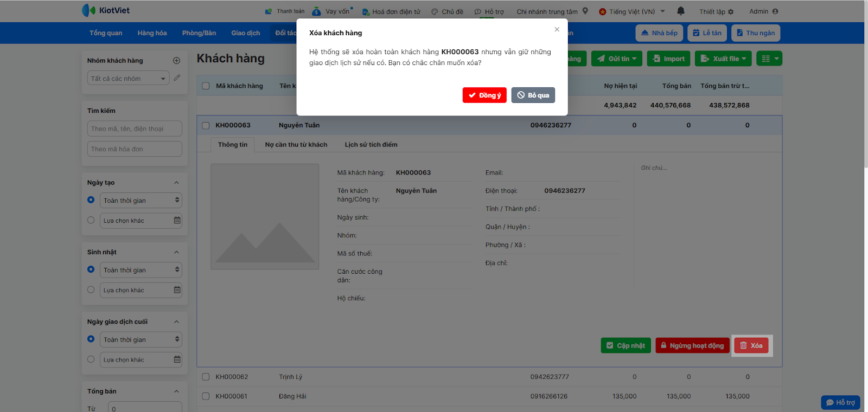The image size is (868, 412).
Task: Click the Theo mã hóa đơn search field
Action: 135,149
